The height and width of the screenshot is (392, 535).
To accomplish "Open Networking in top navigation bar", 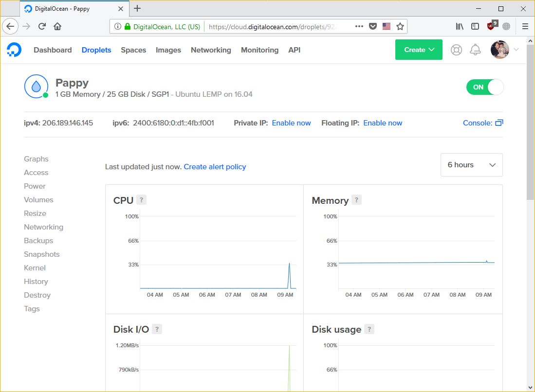I will coord(211,50).
